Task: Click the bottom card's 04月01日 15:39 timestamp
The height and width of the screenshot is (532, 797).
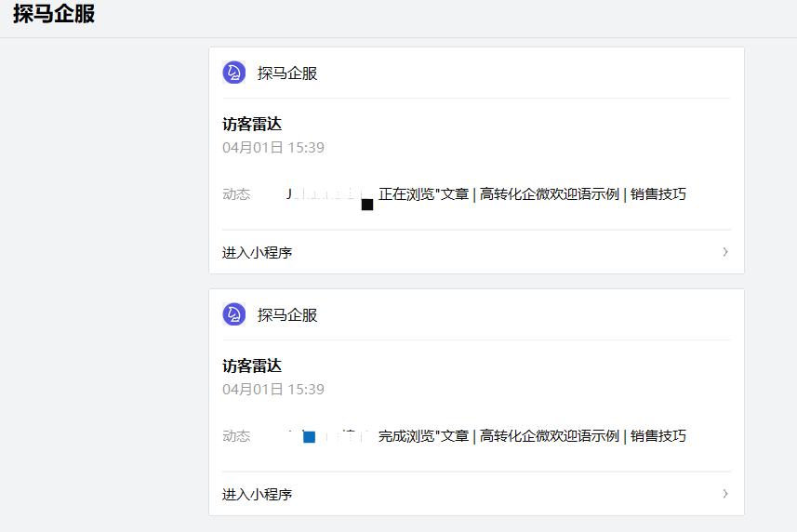Action: (273, 390)
